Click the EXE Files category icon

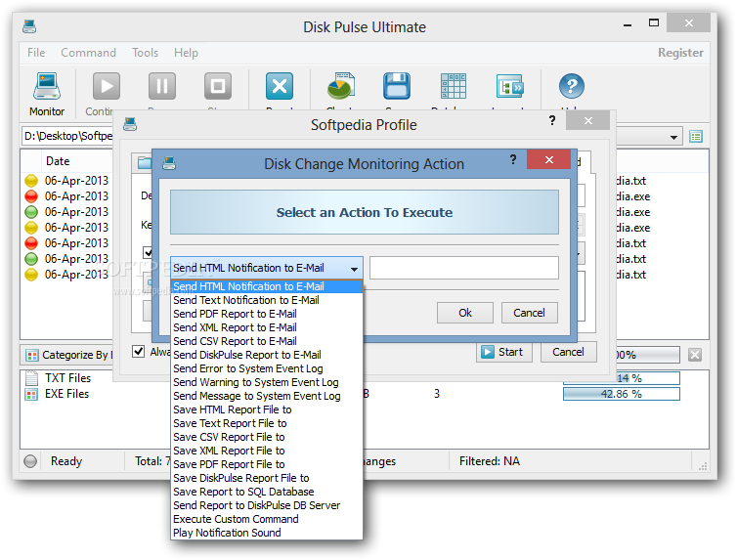click(31, 394)
